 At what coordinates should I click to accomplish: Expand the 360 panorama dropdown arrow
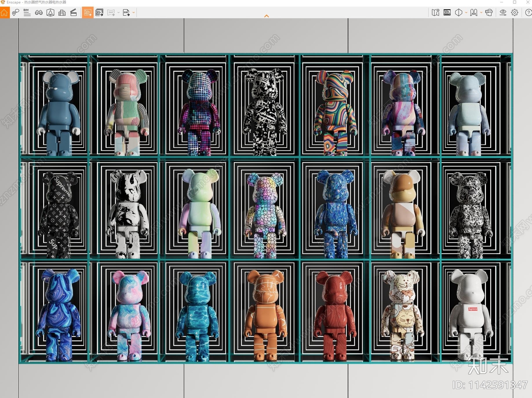tap(119, 13)
